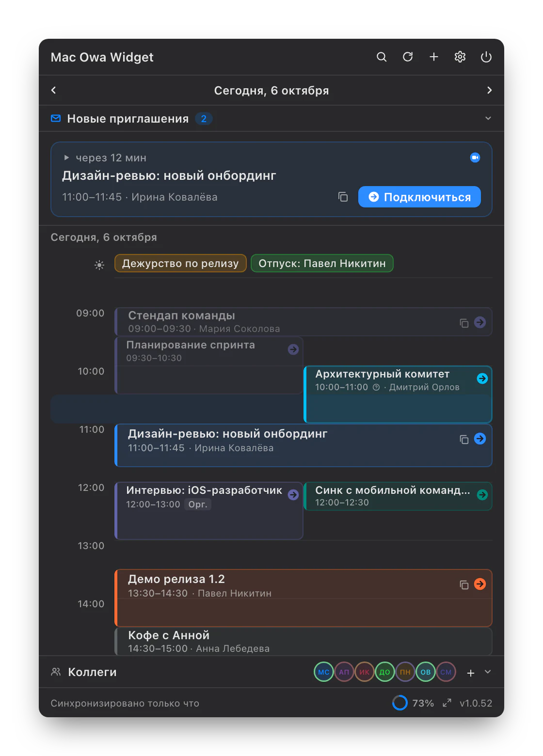Orange join arrow in Демо релиза 1.2
This screenshot has height=756, width=543.
[480, 584]
